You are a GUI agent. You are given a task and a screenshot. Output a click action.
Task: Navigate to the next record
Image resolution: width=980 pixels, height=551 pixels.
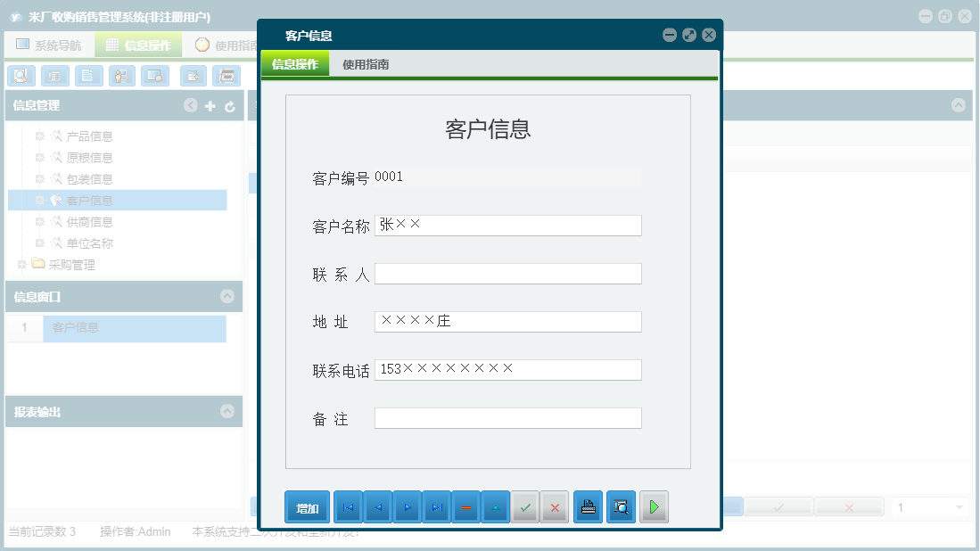(407, 506)
